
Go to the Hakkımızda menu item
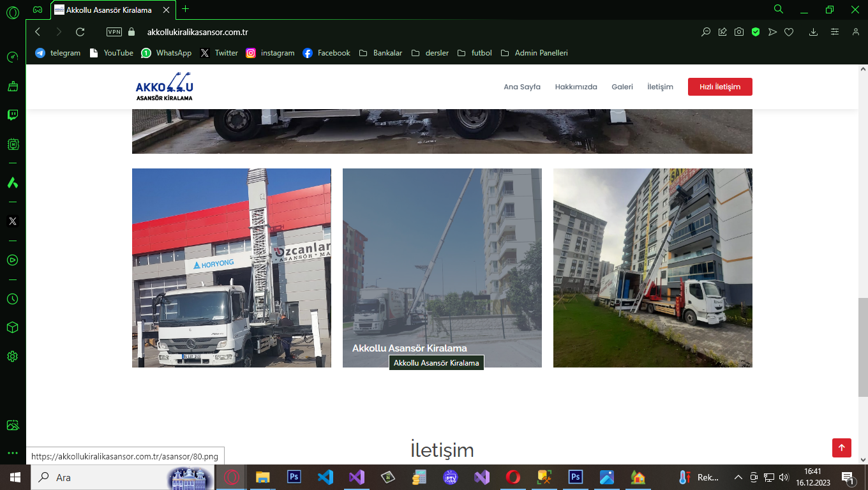[576, 87]
